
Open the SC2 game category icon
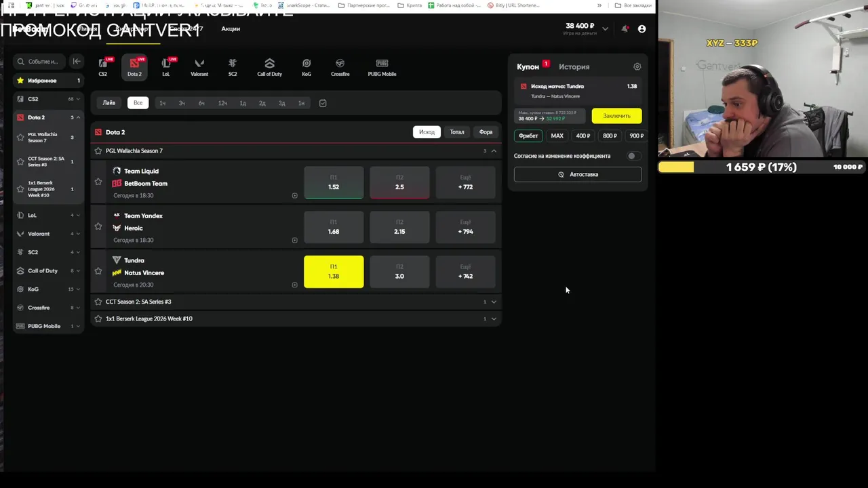233,66
